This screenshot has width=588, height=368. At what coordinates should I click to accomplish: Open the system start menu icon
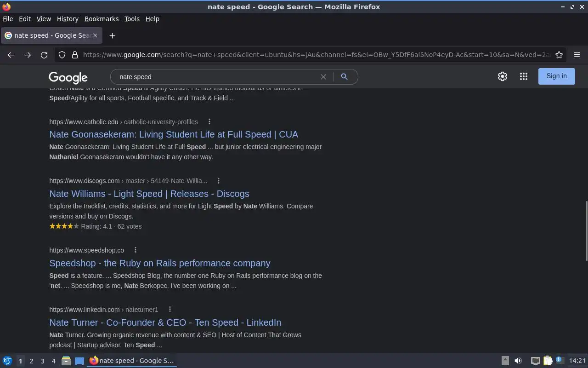point(7,361)
